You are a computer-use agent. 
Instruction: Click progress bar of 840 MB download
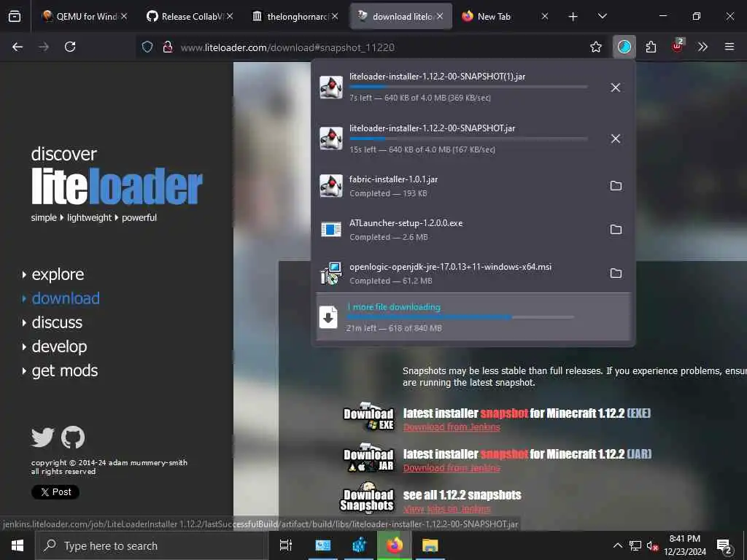460,317
